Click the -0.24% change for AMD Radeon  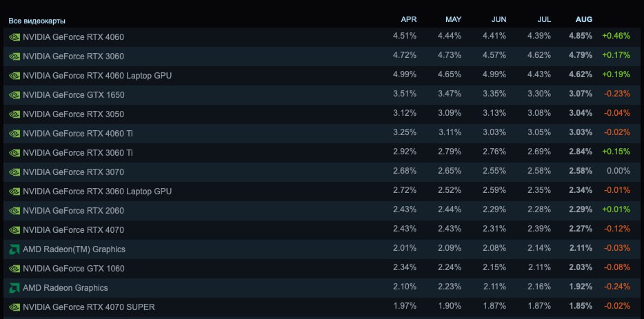(616, 287)
